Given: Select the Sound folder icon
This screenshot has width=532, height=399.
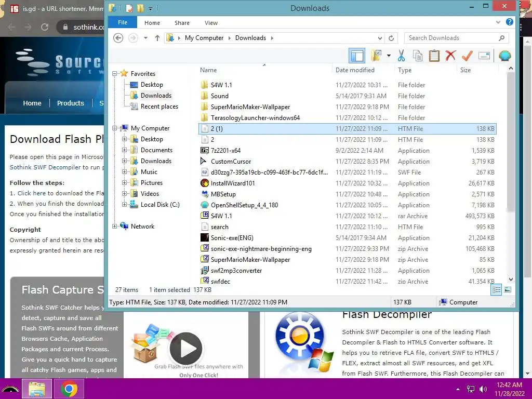Looking at the screenshot, I should click(204, 96).
